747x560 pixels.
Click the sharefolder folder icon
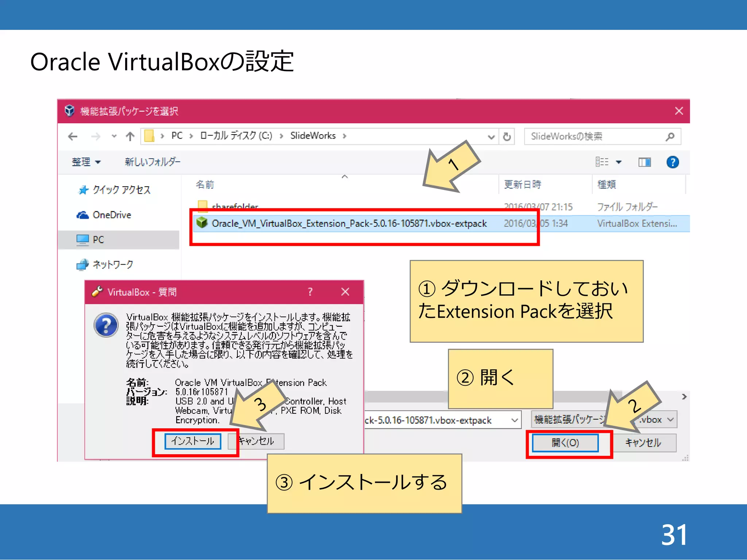[202, 206]
